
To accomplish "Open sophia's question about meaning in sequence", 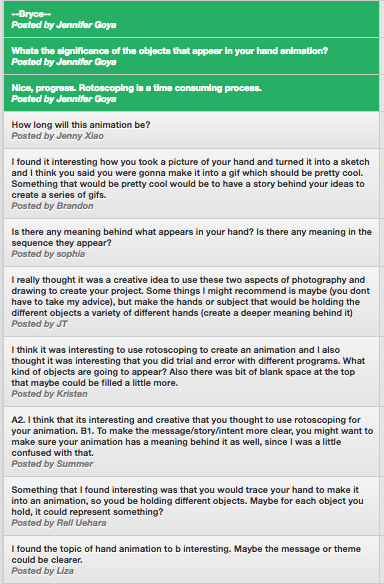I will 191,242.
